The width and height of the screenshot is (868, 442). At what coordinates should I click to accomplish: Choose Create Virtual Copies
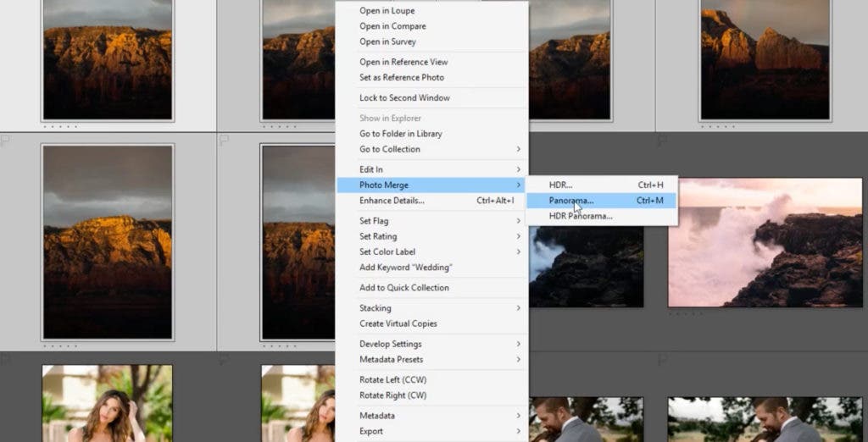(398, 323)
